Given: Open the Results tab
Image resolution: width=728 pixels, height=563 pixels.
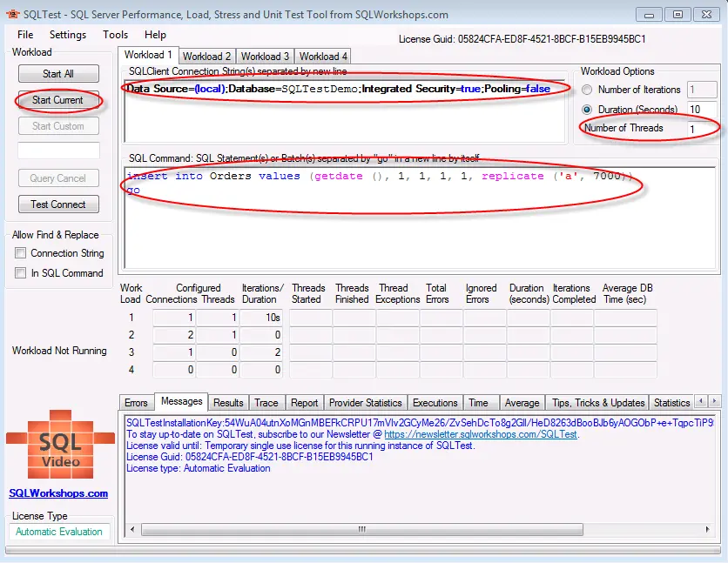Looking at the screenshot, I should point(228,403).
